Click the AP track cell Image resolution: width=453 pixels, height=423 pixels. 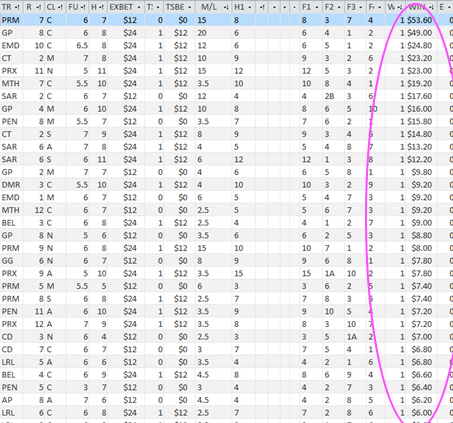click(12, 400)
